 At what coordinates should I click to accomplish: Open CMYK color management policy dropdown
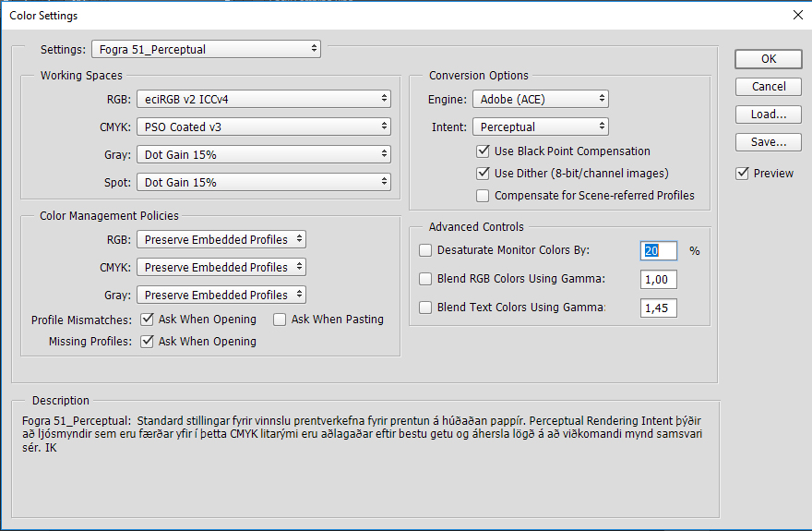click(221, 267)
